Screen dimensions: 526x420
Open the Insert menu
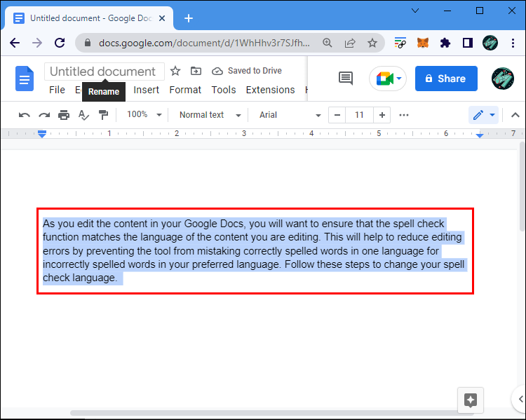pyautogui.click(x=147, y=90)
